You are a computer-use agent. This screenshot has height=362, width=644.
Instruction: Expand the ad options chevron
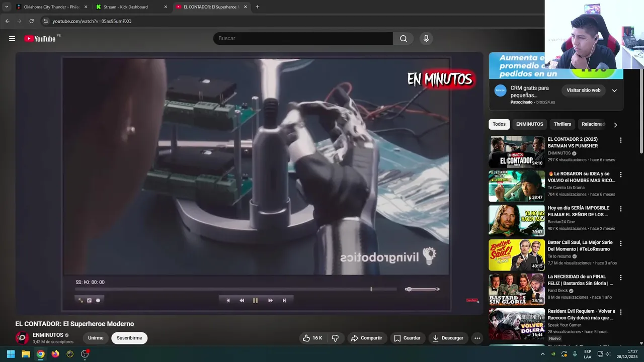(614, 90)
